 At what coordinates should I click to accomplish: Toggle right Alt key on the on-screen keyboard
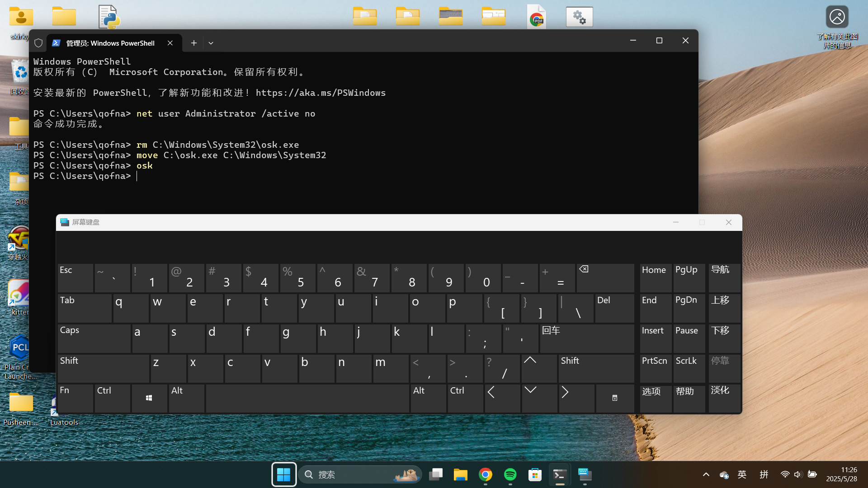pyautogui.click(x=428, y=398)
